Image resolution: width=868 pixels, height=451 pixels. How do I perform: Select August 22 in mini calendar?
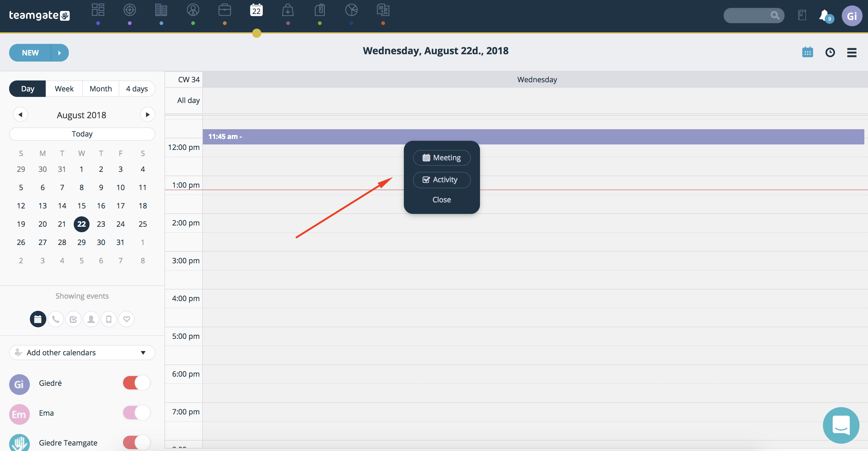pyautogui.click(x=81, y=224)
